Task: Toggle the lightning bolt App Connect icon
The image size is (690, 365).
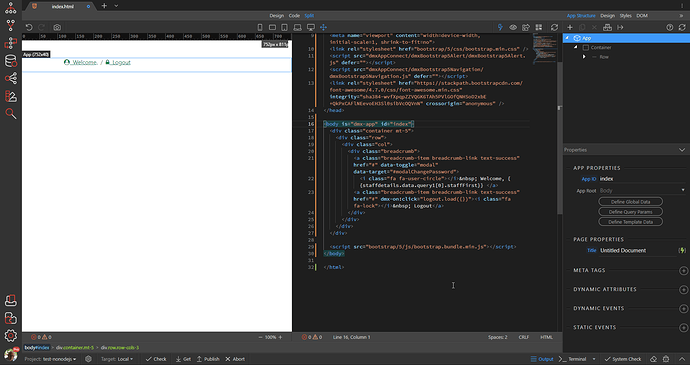Action: [x=500, y=27]
